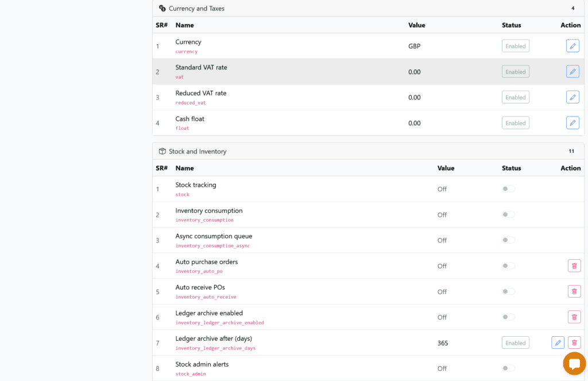
Task: Edit the Cash float value
Action: click(572, 123)
